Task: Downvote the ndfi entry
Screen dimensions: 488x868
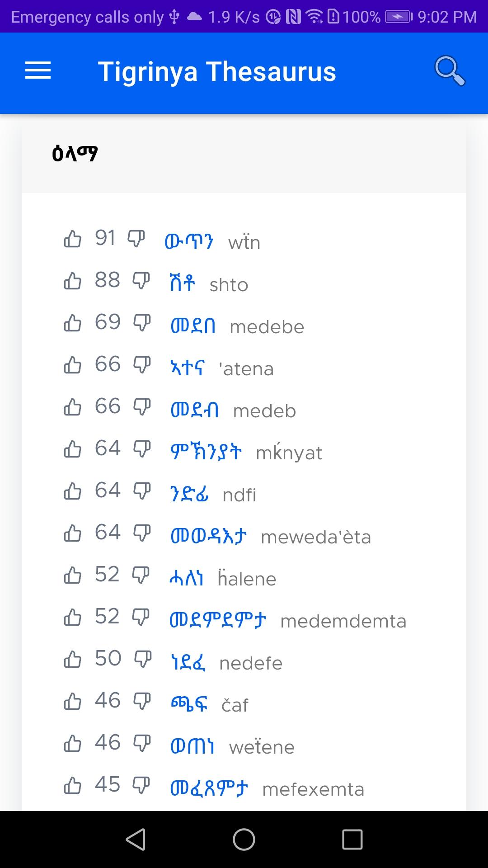Action: click(142, 491)
